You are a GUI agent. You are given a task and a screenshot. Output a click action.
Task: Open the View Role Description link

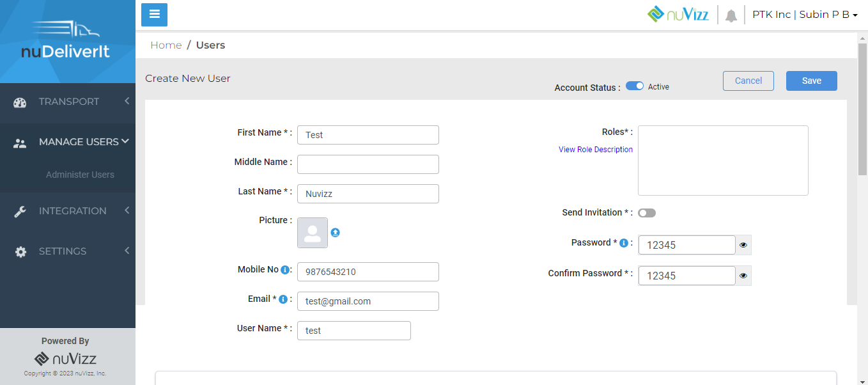[596, 150]
